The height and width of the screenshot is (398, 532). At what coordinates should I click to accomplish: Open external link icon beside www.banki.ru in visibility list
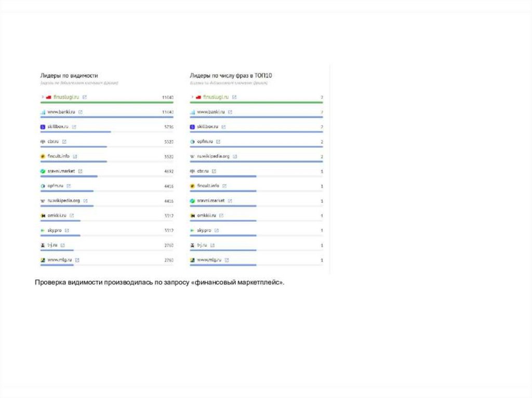(x=81, y=112)
